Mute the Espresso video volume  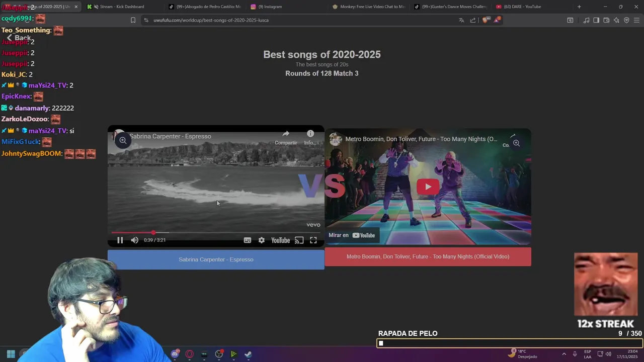pos(134,240)
